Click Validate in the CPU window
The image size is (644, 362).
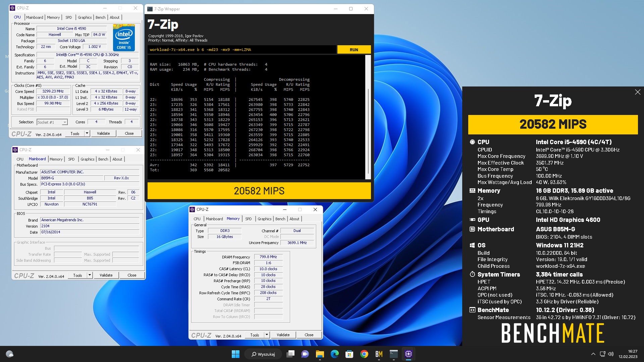[103, 133]
